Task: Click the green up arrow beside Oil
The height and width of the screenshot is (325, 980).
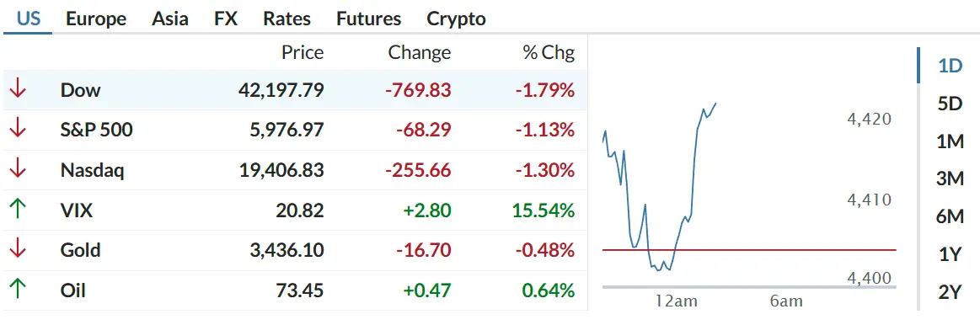Action: coord(18,290)
